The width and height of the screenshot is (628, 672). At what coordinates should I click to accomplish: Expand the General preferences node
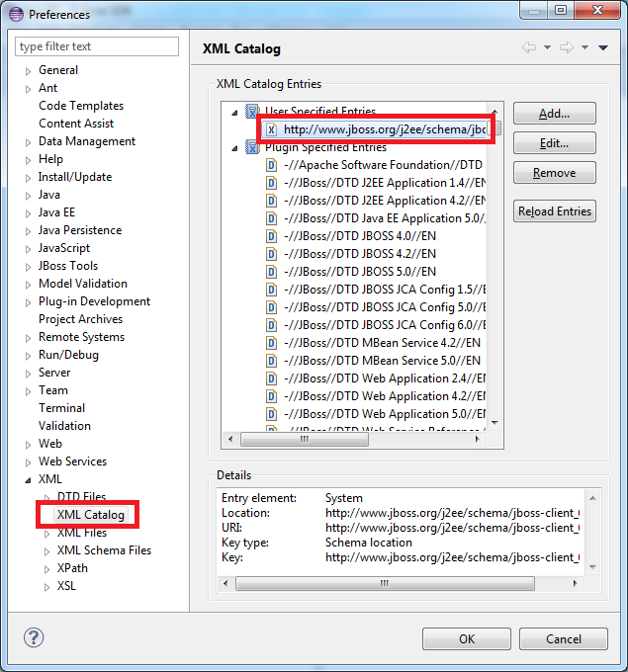(x=29, y=71)
